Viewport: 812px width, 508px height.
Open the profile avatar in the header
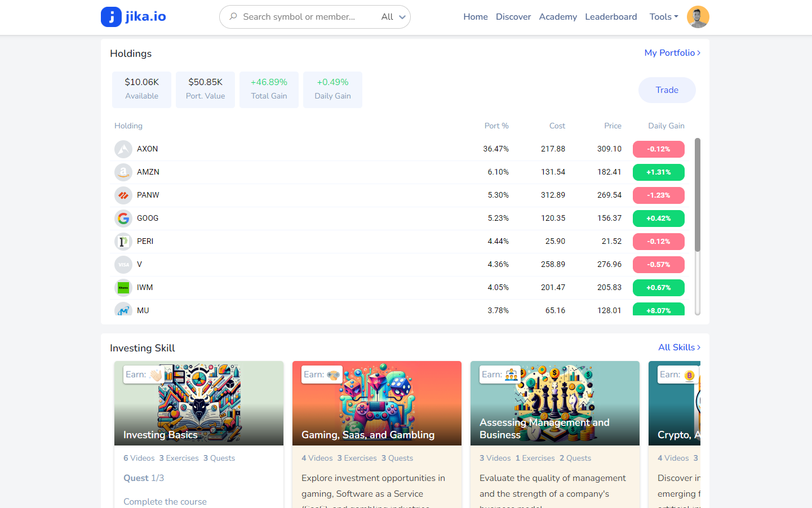(698, 16)
